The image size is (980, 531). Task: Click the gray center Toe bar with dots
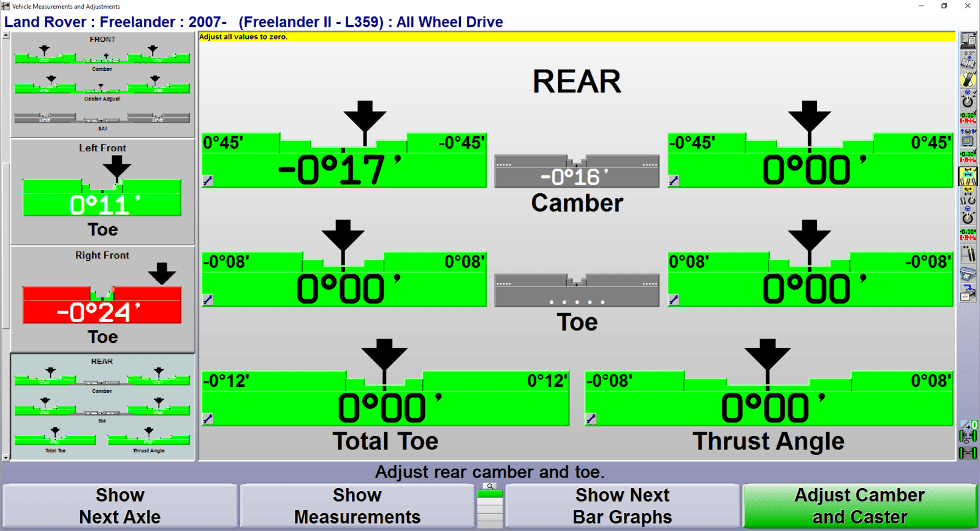tap(577, 290)
